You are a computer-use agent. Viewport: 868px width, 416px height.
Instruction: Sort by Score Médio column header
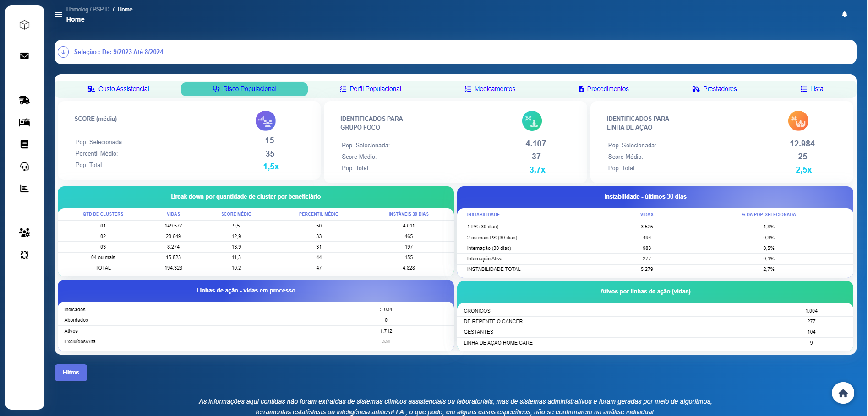point(236,214)
